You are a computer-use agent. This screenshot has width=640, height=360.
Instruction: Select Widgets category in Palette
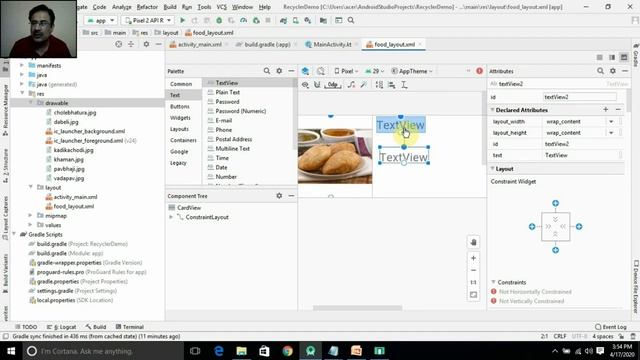(x=180, y=118)
